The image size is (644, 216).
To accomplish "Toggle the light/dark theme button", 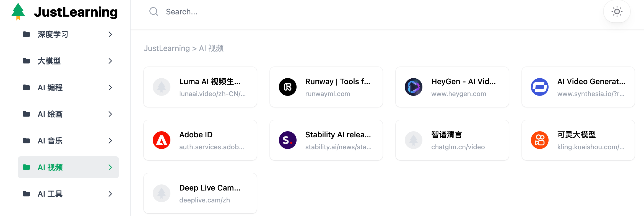I will point(617,12).
